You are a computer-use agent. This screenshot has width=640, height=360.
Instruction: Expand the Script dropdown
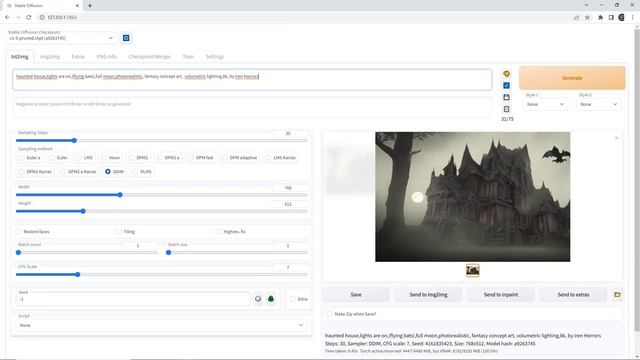pos(161,325)
